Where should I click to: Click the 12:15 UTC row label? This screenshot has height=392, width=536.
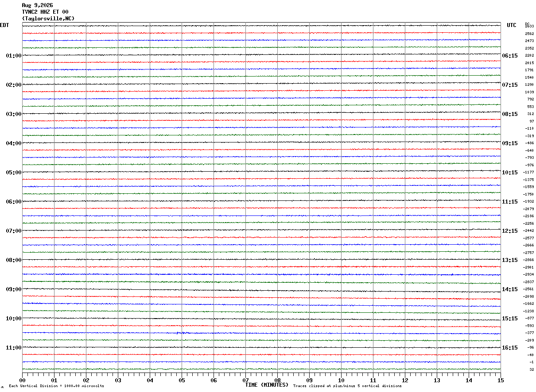click(510, 231)
